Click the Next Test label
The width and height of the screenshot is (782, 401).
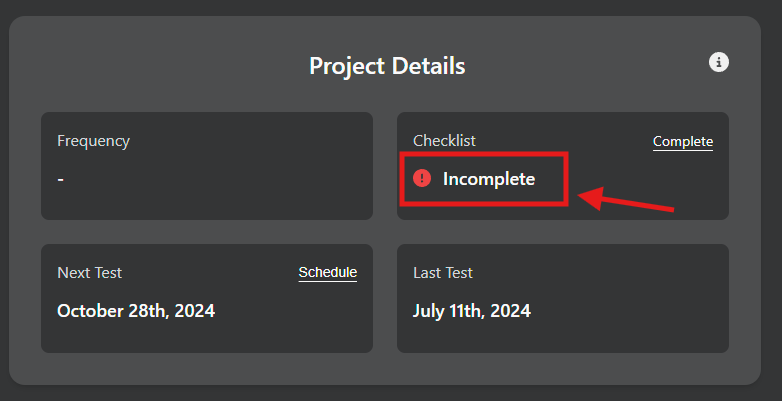click(x=90, y=273)
